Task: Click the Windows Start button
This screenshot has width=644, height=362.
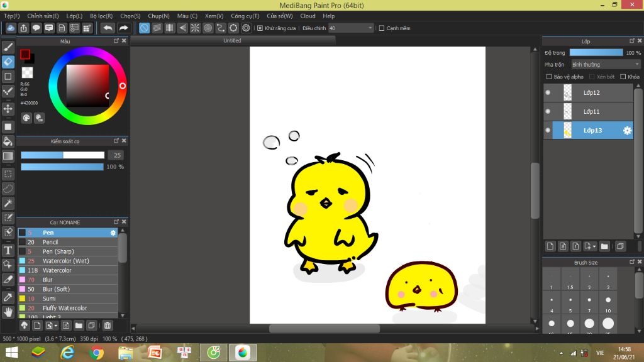Action: tap(11, 353)
